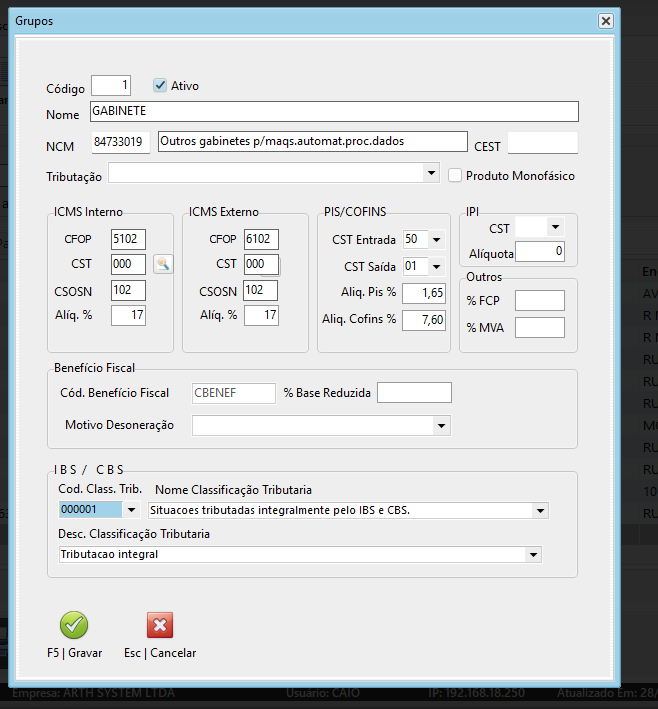Image resolution: width=658 pixels, height=709 pixels.
Task: Click the Nome field containing GABINETE
Action: click(334, 111)
